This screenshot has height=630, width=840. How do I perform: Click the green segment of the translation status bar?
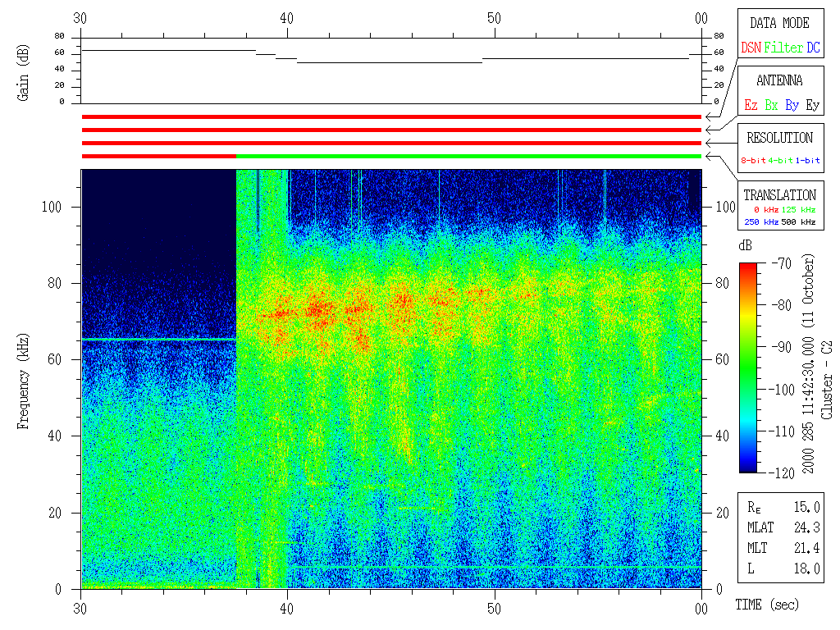point(468,156)
